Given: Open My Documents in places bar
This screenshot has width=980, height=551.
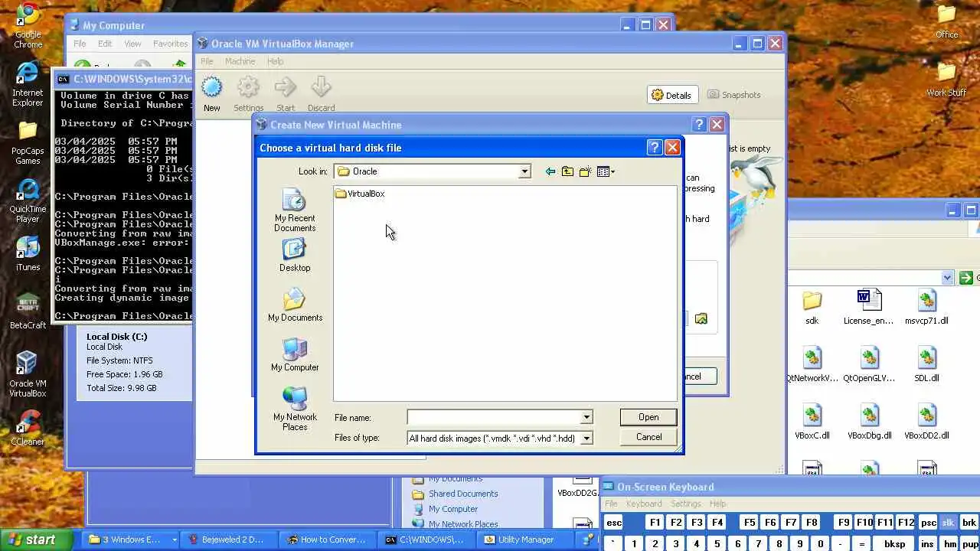Looking at the screenshot, I should click(295, 305).
